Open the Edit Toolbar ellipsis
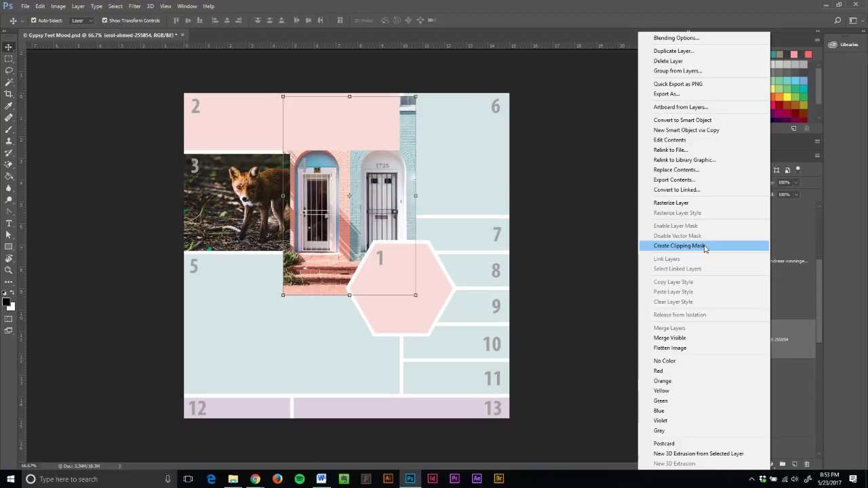The width and height of the screenshot is (868, 488). (9, 281)
